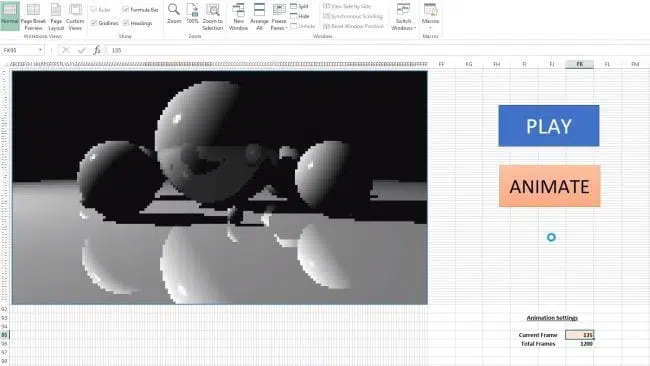The image size is (650, 366).
Task: Open Page Break Preview view
Action: 33,16
